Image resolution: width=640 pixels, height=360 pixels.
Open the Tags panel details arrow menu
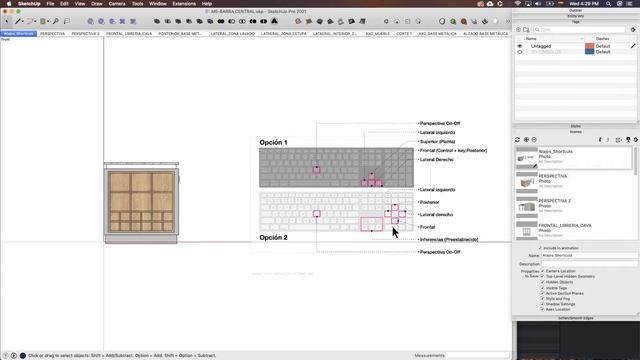(633, 30)
